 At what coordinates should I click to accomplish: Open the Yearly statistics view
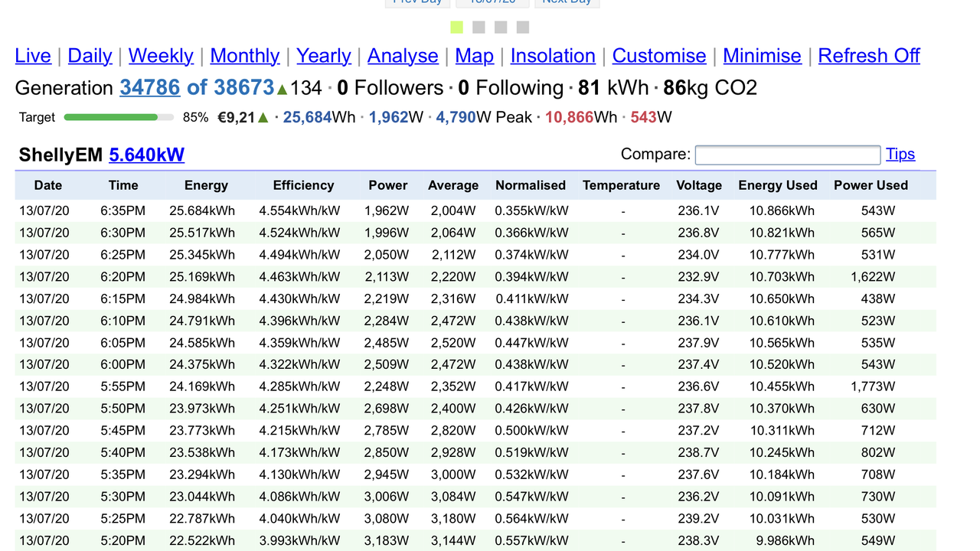pyautogui.click(x=324, y=56)
